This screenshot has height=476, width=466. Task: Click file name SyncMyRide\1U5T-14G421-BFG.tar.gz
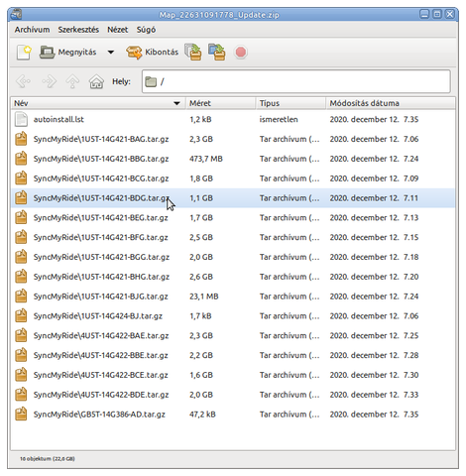pyautogui.click(x=101, y=238)
